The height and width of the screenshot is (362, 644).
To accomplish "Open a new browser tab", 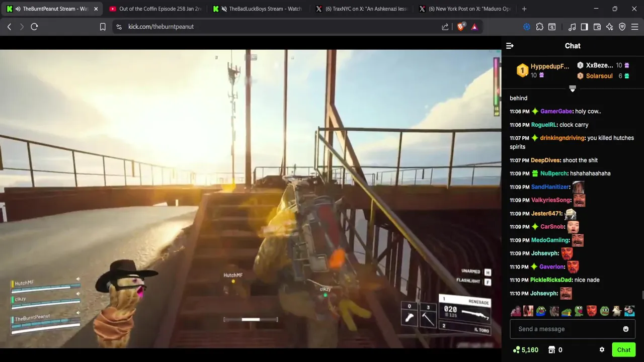I will point(524,9).
